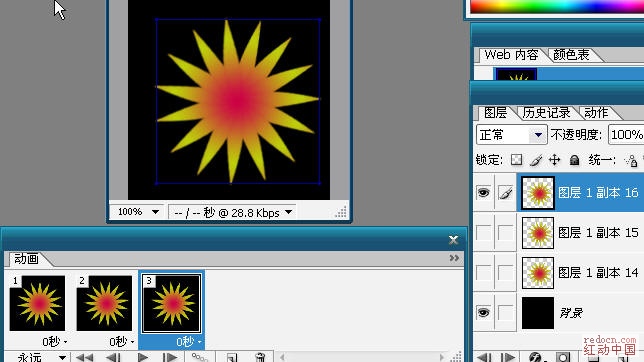The image size is (644, 362).
Task: Switch to the 颜色表 tab
Action: (x=571, y=55)
